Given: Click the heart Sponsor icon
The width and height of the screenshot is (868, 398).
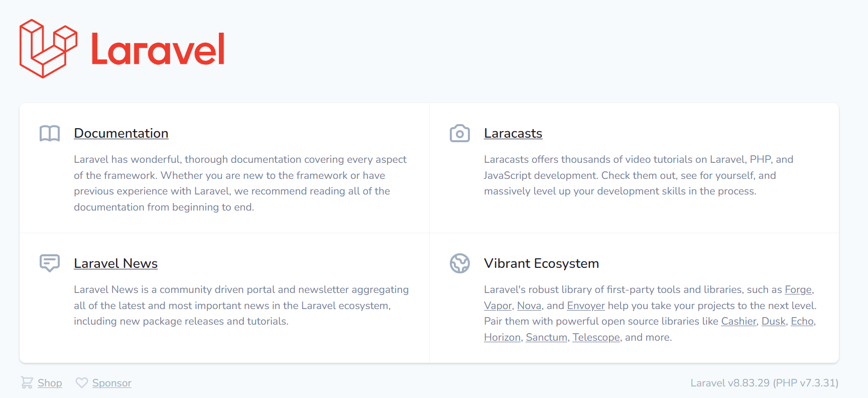Looking at the screenshot, I should point(82,383).
